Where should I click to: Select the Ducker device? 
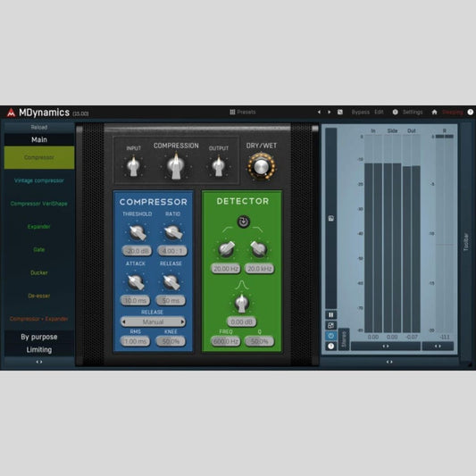point(39,272)
